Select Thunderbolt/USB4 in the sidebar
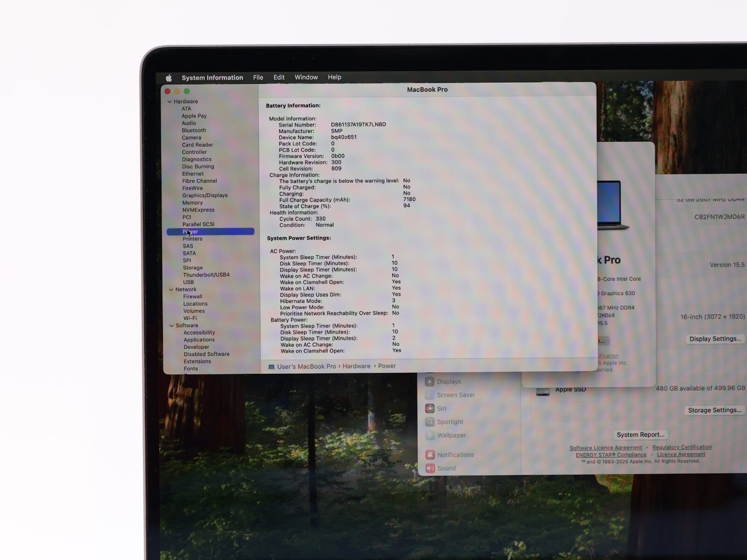The width and height of the screenshot is (747, 560). click(x=206, y=275)
